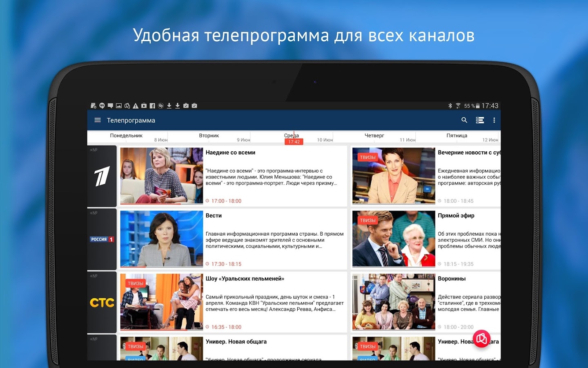Open the Вести program title
The image size is (588, 368).
point(214,215)
